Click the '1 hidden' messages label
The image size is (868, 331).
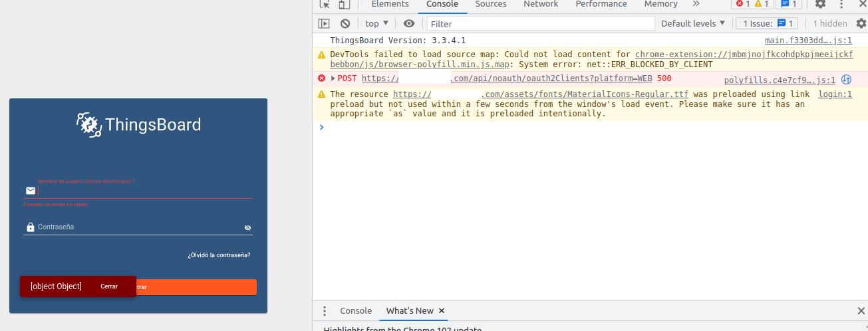[830, 23]
